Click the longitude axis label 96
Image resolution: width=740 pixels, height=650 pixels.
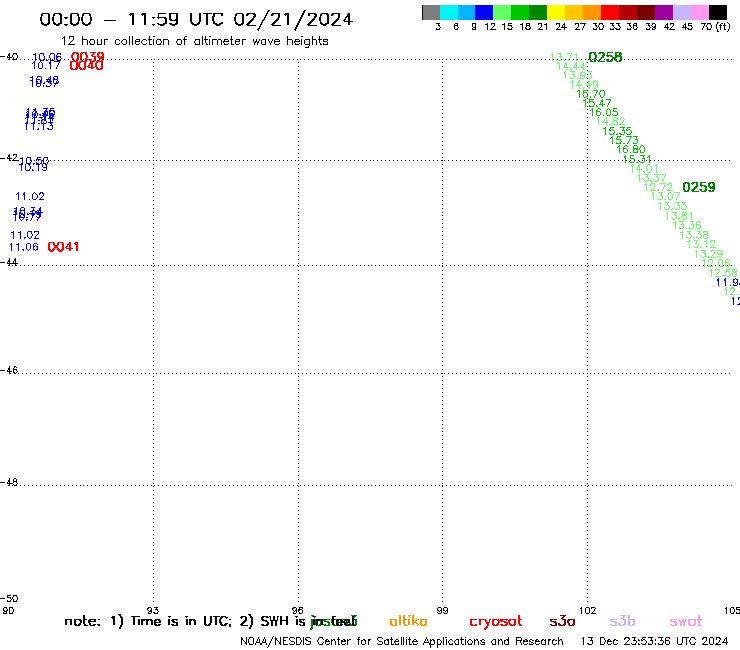pos(297,610)
